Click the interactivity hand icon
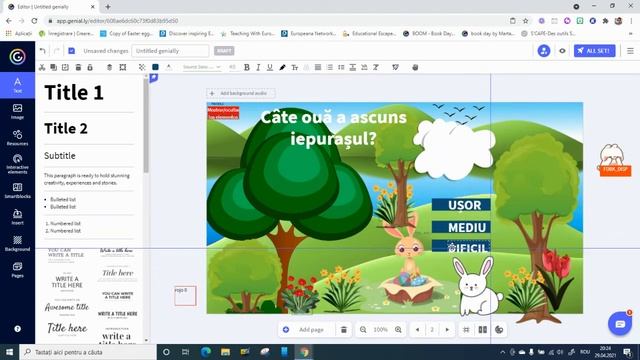The image size is (640, 360). [x=415, y=67]
